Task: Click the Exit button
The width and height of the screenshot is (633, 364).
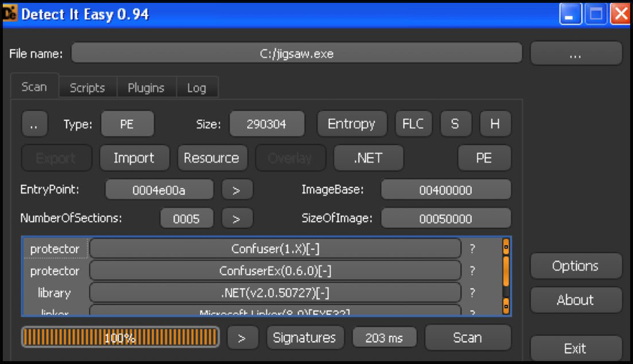Action: (576, 349)
